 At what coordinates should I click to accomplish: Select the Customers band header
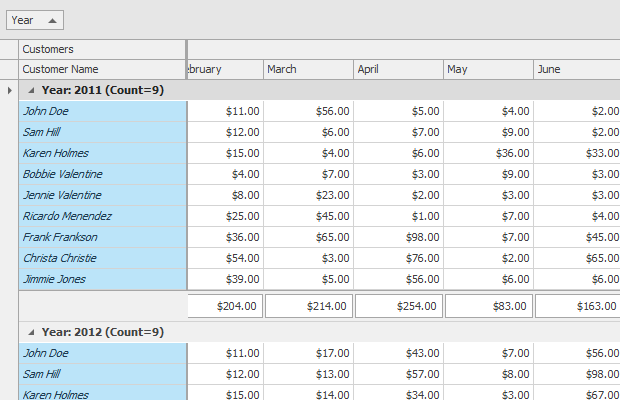pyautogui.click(x=102, y=49)
